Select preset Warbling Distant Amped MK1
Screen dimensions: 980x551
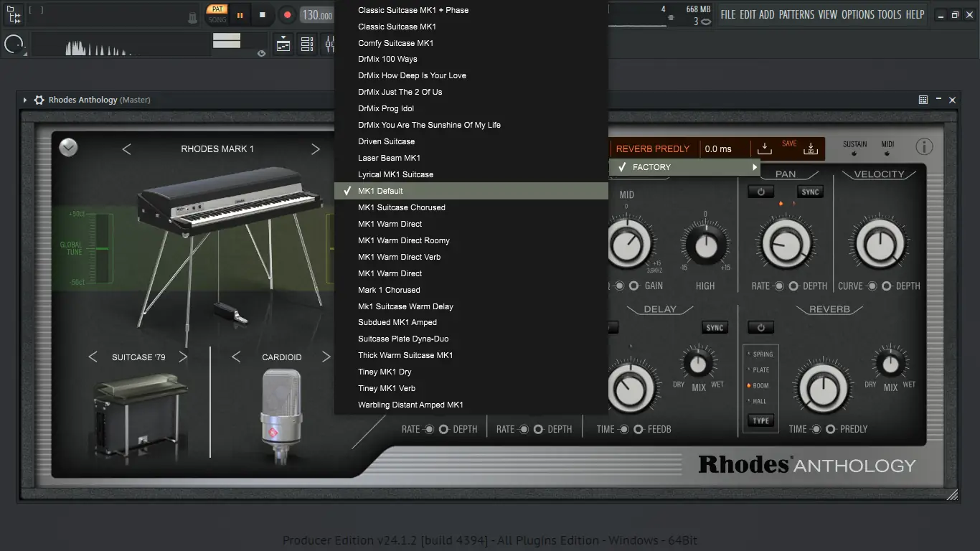[471, 405]
